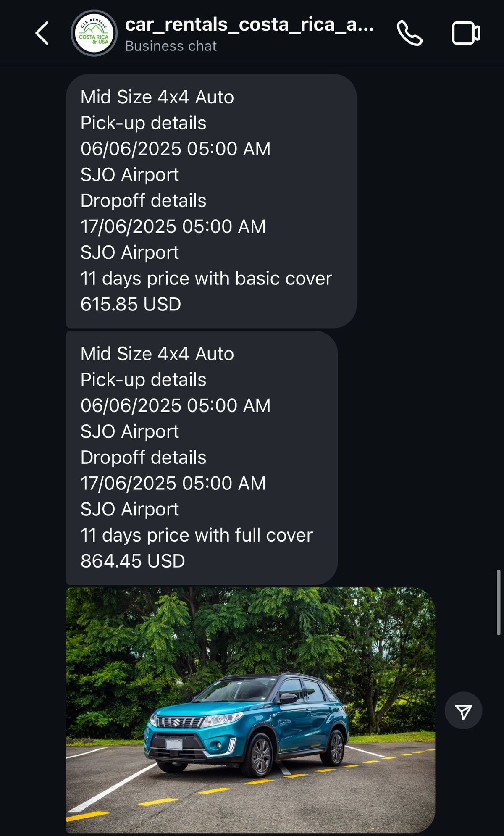Tap the 615.85 USD price text
The image size is (504, 836).
pyautogui.click(x=131, y=304)
